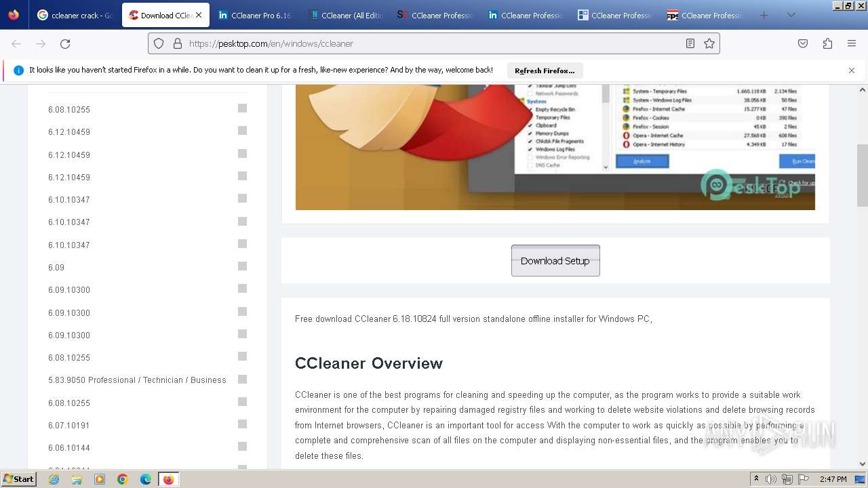The height and width of the screenshot is (488, 868).
Task: Close the Download CCleaner tab
Action: coord(199,15)
